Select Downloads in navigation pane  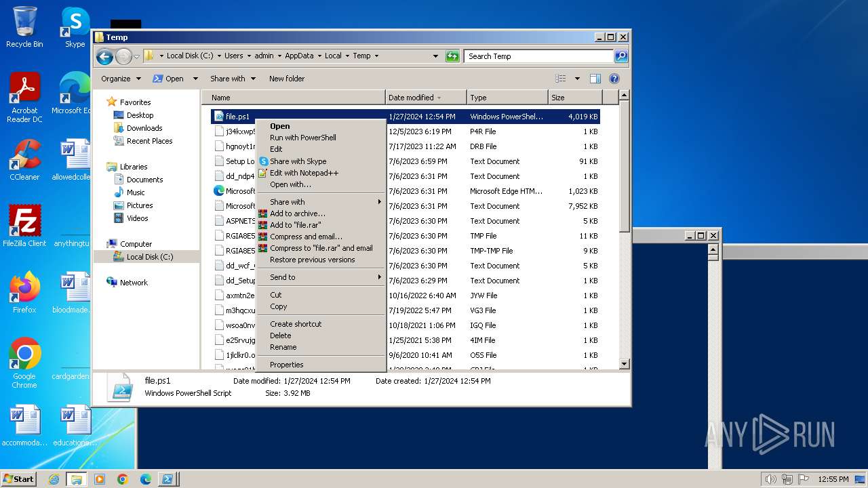point(144,128)
